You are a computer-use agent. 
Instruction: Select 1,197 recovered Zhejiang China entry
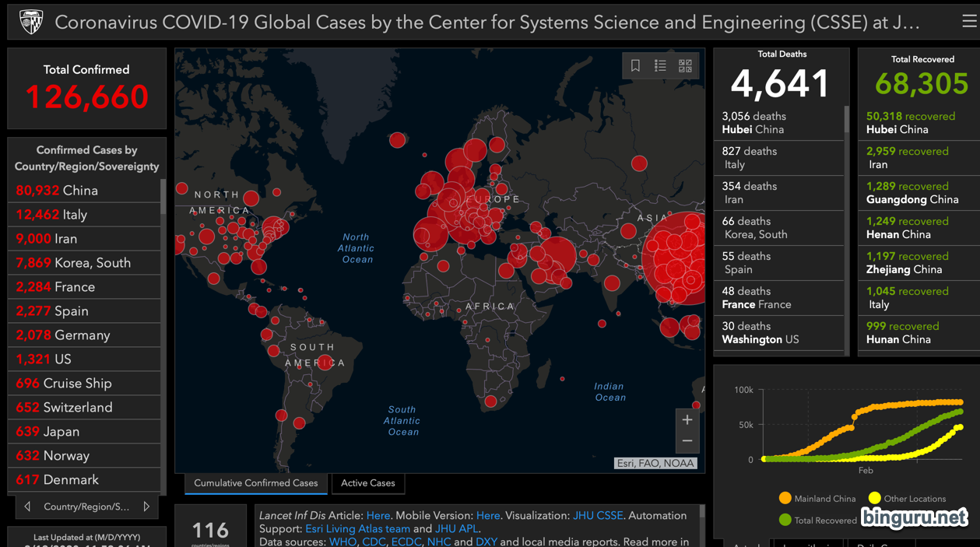(x=919, y=263)
